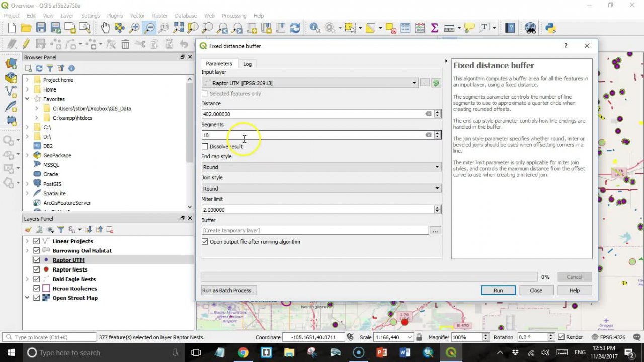Click Save Project floppy disk icon
This screenshot has height=362, width=644.
[41, 28]
